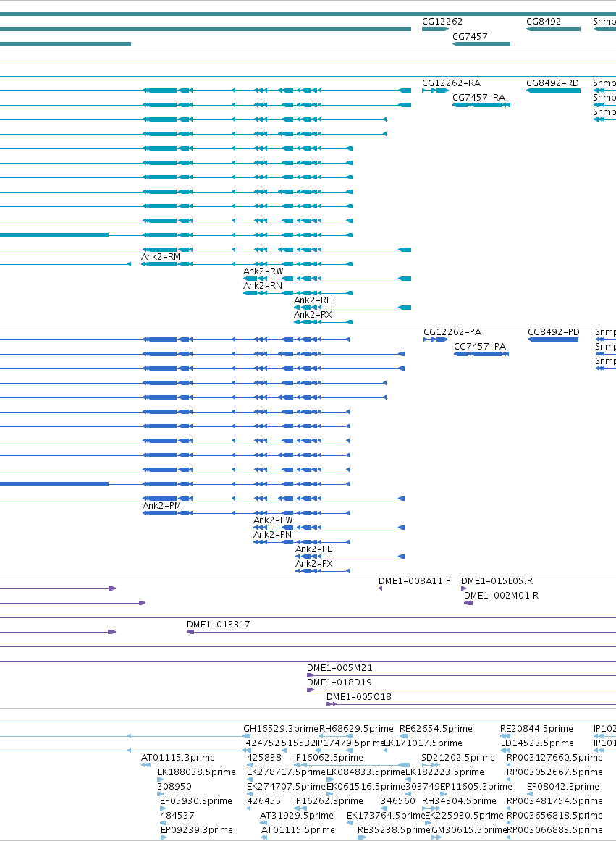Click the Ank2-PM protein label
The image size is (616, 841).
[161, 506]
